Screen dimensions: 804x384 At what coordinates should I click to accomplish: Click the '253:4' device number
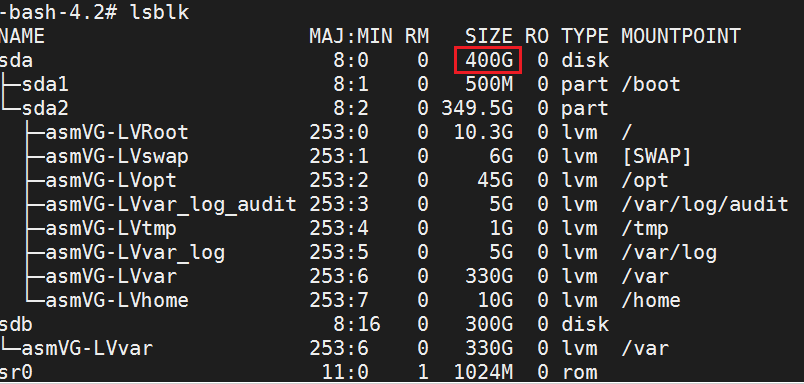(339, 228)
